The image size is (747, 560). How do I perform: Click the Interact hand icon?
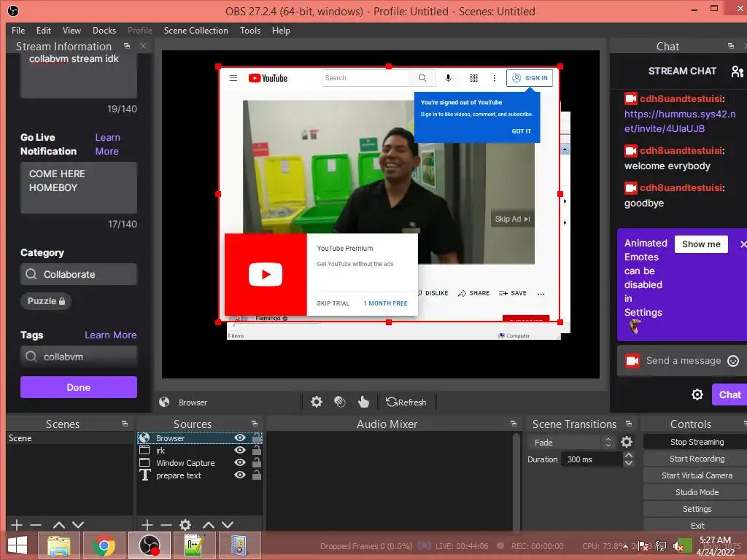pyautogui.click(x=363, y=402)
